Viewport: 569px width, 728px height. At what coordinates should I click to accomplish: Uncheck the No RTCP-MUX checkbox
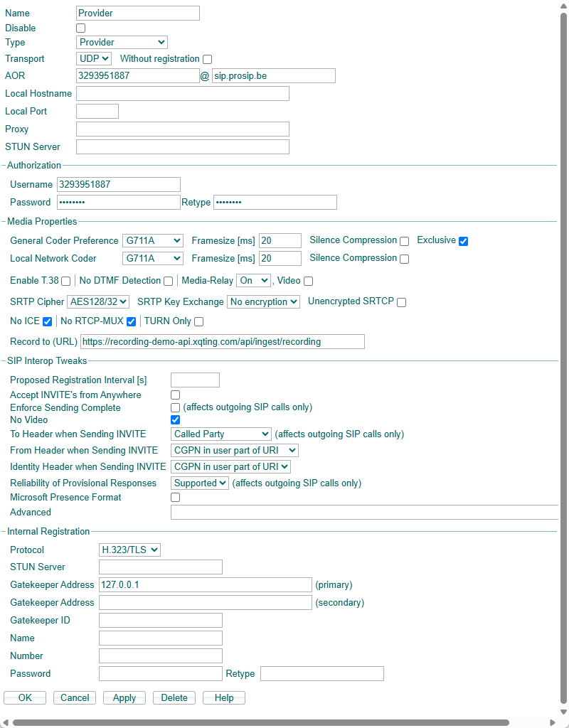131,321
